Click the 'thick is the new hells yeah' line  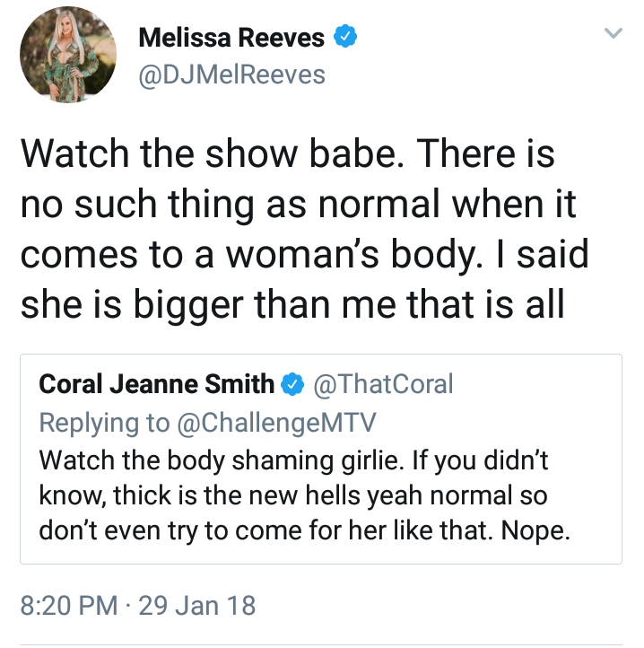(293, 495)
